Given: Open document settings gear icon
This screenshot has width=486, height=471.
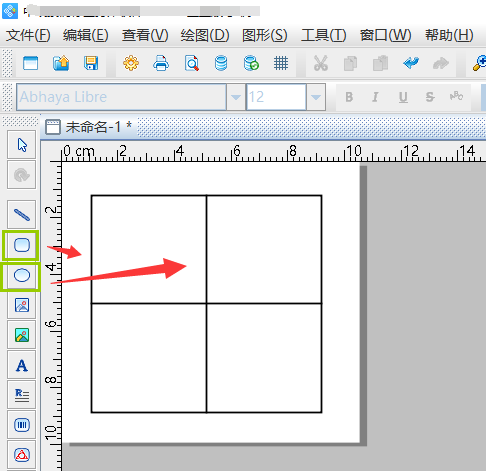Looking at the screenshot, I should [131, 63].
